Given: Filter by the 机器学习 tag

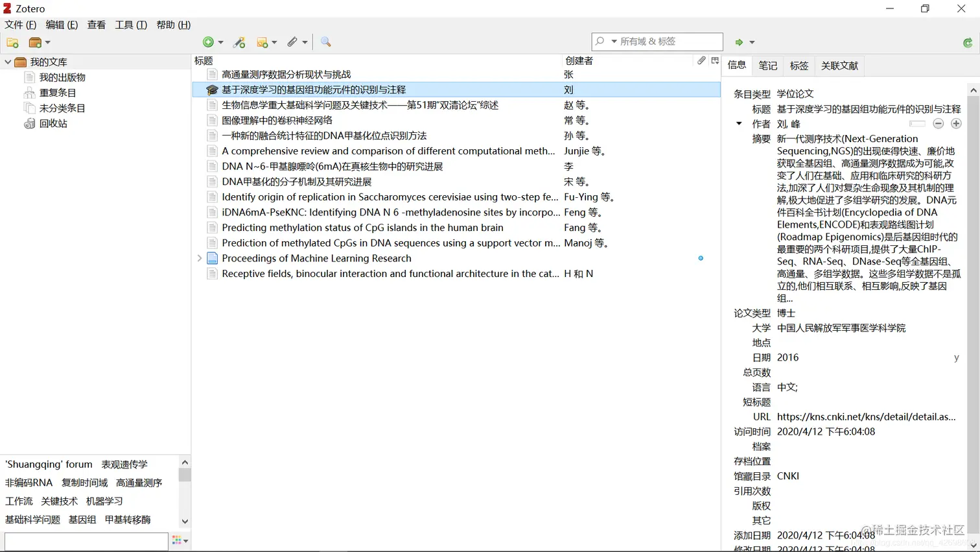Looking at the screenshot, I should pos(104,501).
